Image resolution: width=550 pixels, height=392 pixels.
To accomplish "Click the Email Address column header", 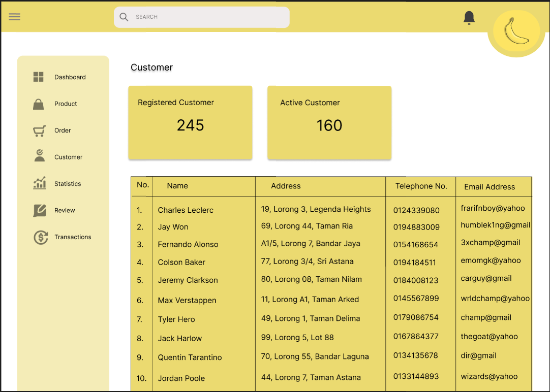I will point(489,187).
